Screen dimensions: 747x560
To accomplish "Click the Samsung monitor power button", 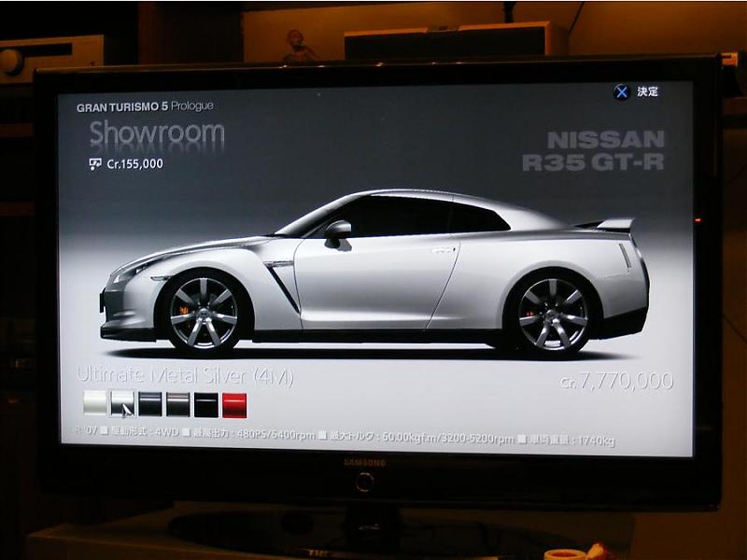I will click(364, 482).
